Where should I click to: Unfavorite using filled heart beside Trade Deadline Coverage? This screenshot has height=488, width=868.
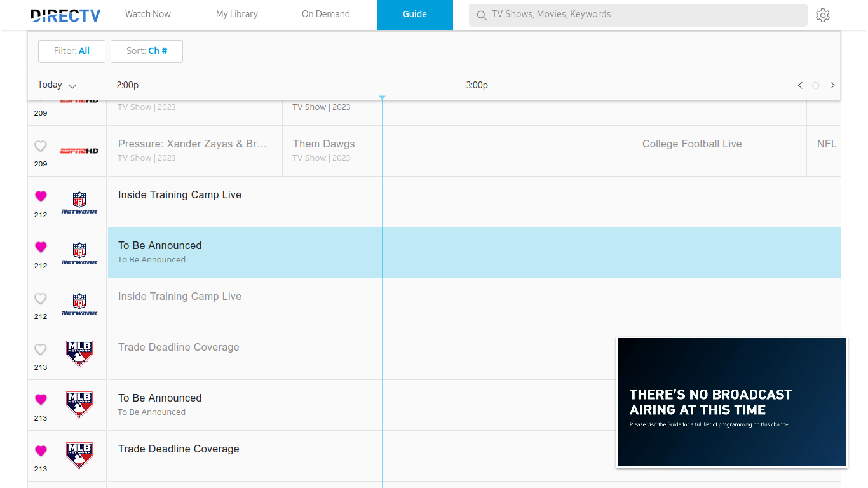[x=41, y=451]
